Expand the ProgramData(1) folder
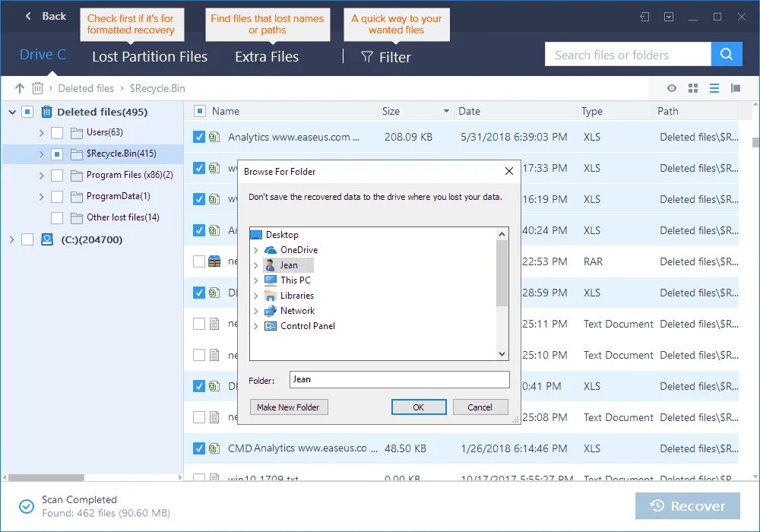This screenshot has width=760, height=532. 41,197
